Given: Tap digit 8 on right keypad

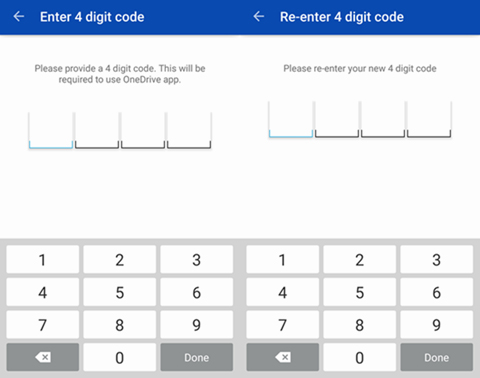Looking at the screenshot, I should (x=360, y=325).
